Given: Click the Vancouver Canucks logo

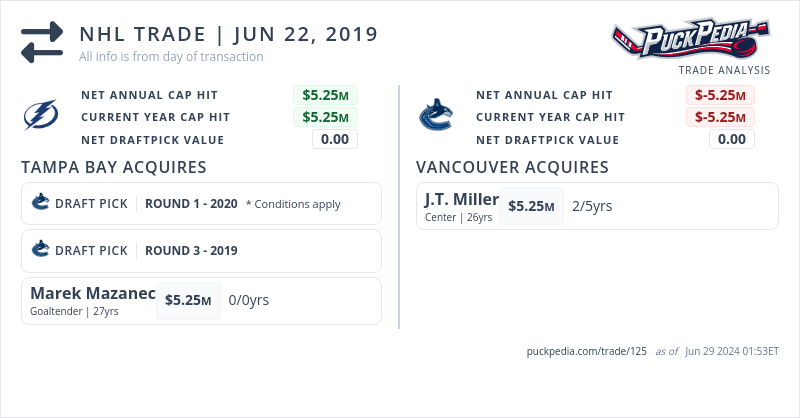Looking at the screenshot, I should pyautogui.click(x=436, y=116).
